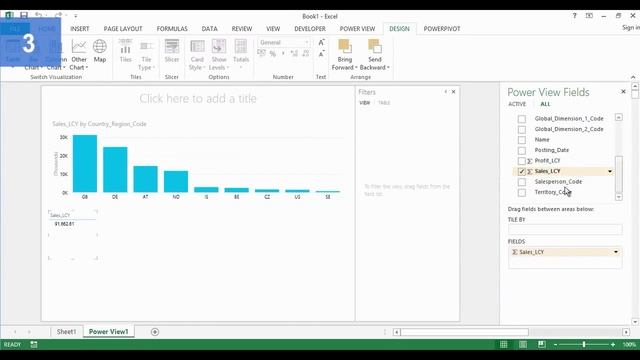Image resolution: width=640 pixels, height=360 pixels.
Task: Open the POWERPIVOT ribbon tab
Action: (x=442, y=29)
